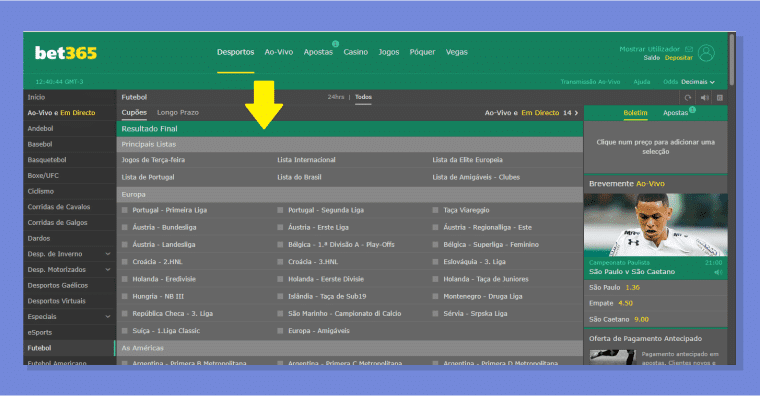Open Lista de Portugal
This screenshot has height=396, width=760.
point(148,177)
